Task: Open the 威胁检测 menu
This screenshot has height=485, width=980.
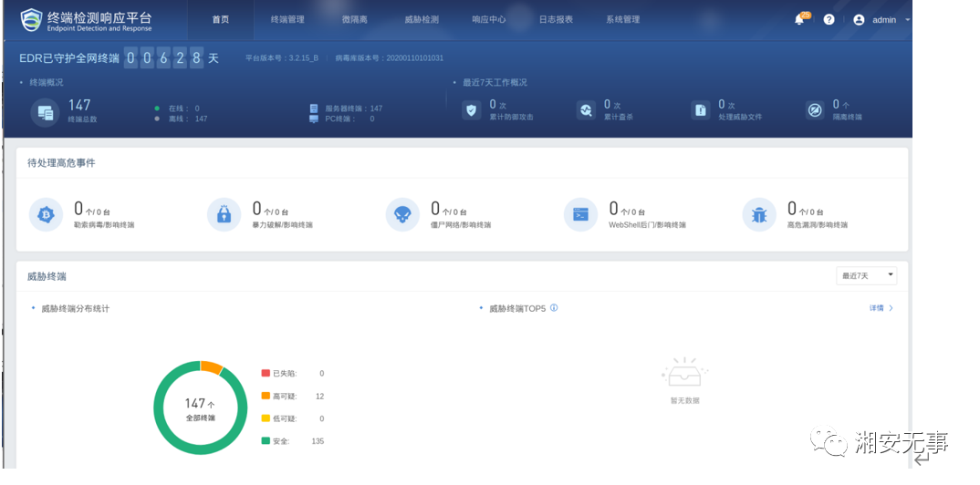Action: pos(422,19)
